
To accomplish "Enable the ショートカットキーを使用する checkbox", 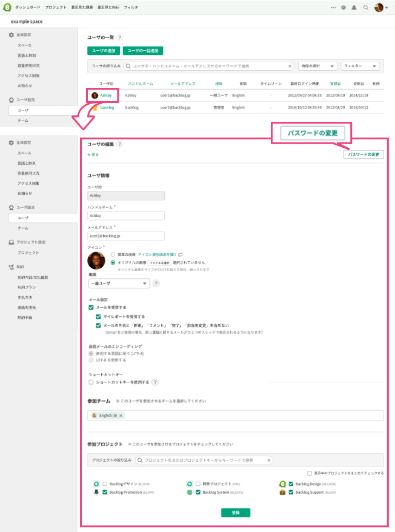I will point(91,382).
